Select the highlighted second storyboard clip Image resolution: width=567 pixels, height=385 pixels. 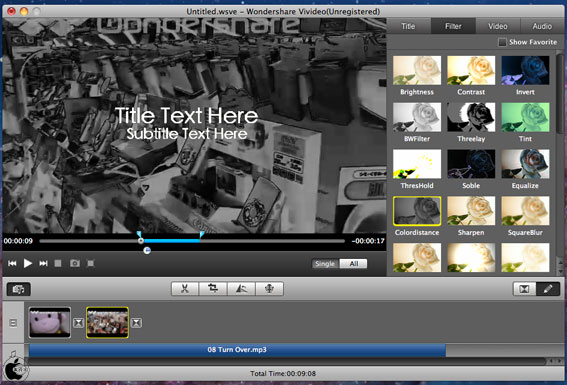tap(107, 322)
